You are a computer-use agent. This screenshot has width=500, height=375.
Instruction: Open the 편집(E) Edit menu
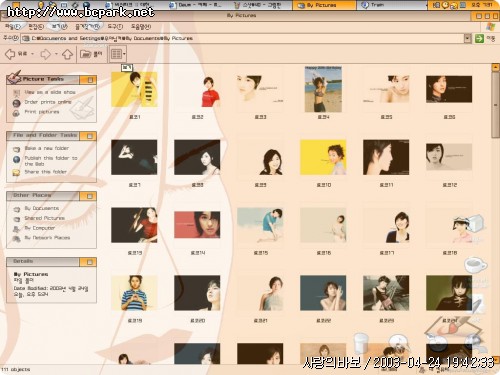click(36, 26)
